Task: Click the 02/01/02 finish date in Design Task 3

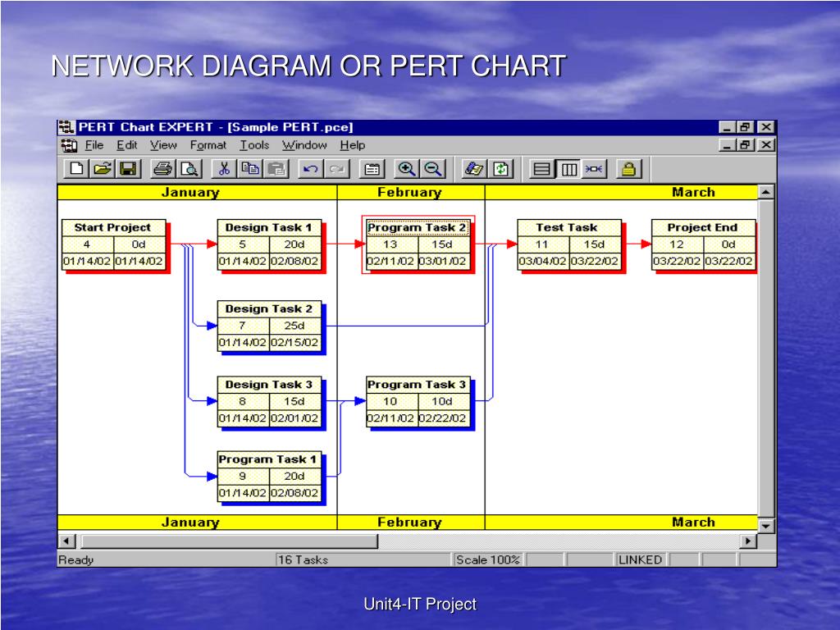Action: pyautogui.click(x=294, y=418)
